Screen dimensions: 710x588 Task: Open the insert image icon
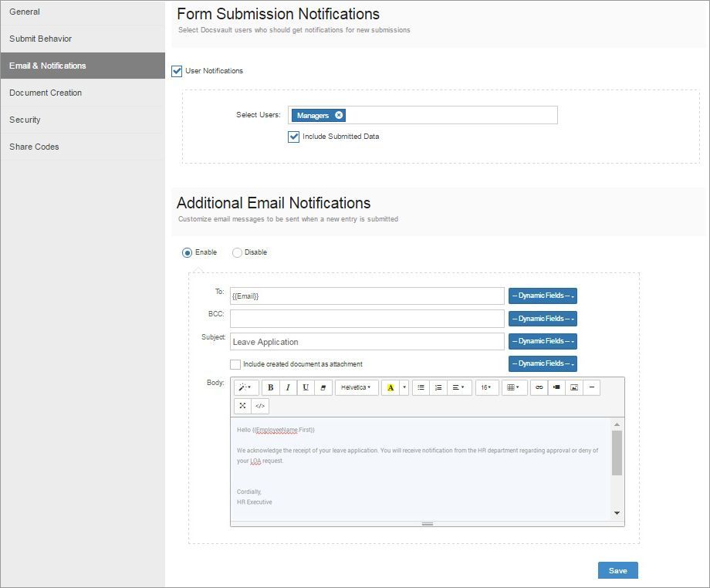(x=573, y=387)
